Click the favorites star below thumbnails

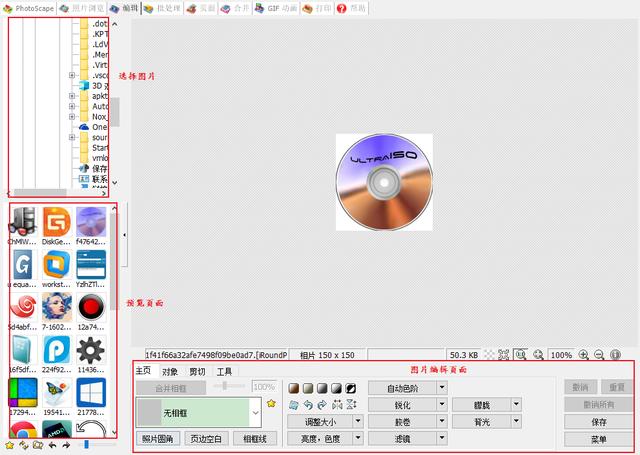coord(9,445)
